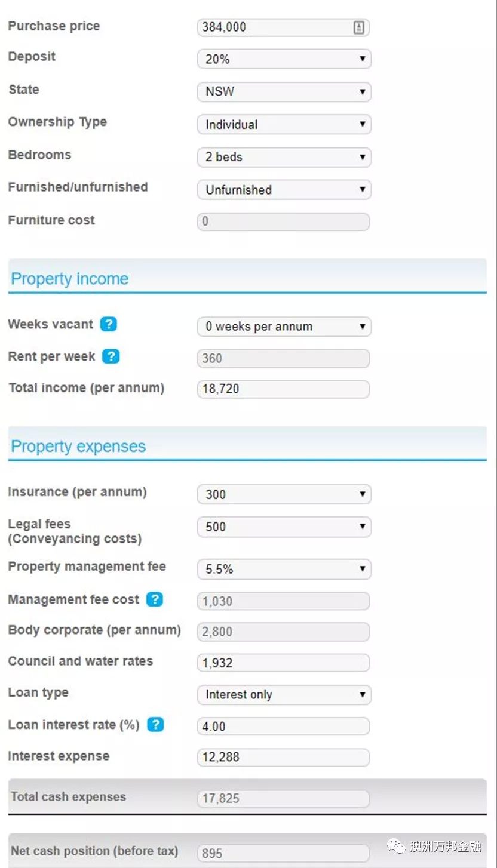Image resolution: width=497 pixels, height=868 pixels.
Task: Expand the Legal fees dropdown showing 500
Action: click(x=284, y=527)
